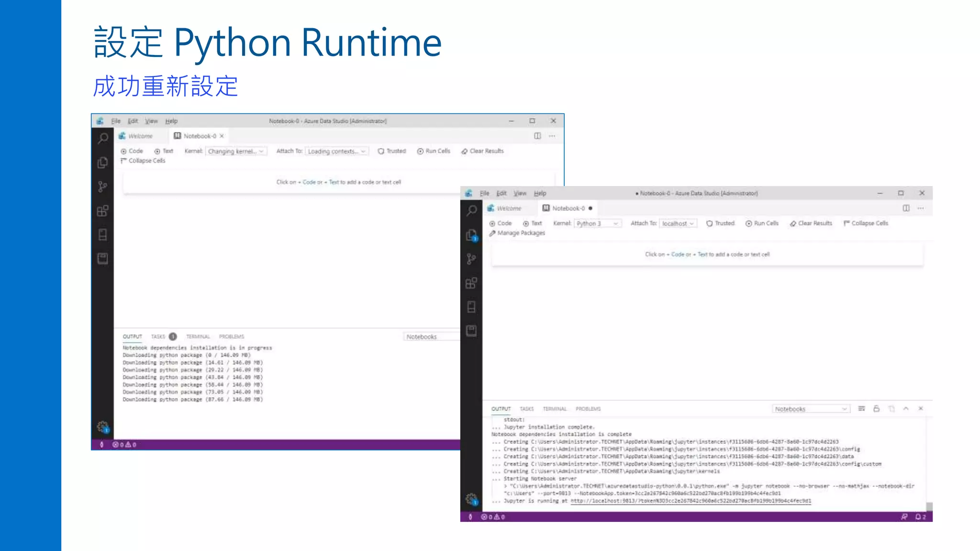Open Explorer icon with badge in right window
This screenshot has width=980, height=551.
(x=471, y=235)
